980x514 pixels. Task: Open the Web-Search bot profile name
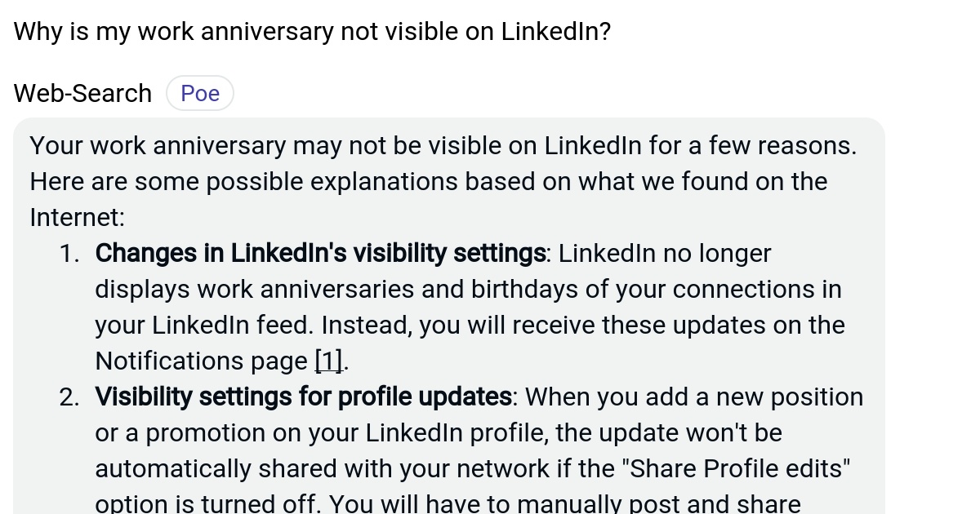point(82,92)
